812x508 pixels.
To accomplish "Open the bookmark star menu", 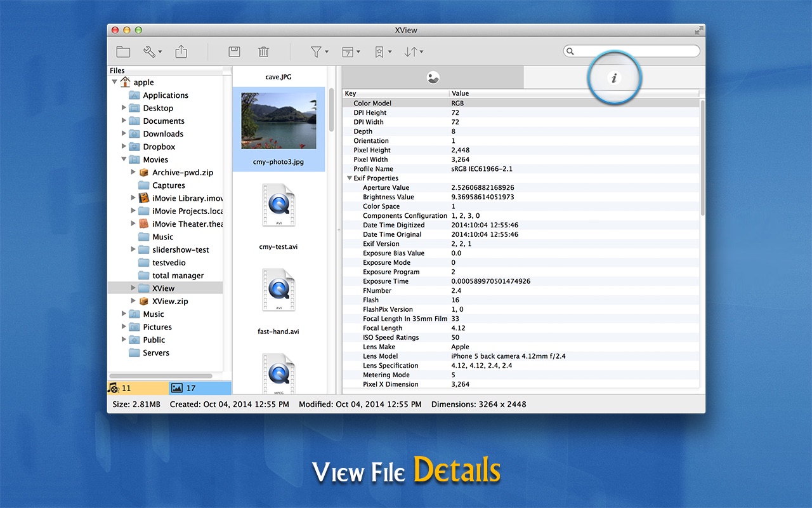I will [x=382, y=52].
